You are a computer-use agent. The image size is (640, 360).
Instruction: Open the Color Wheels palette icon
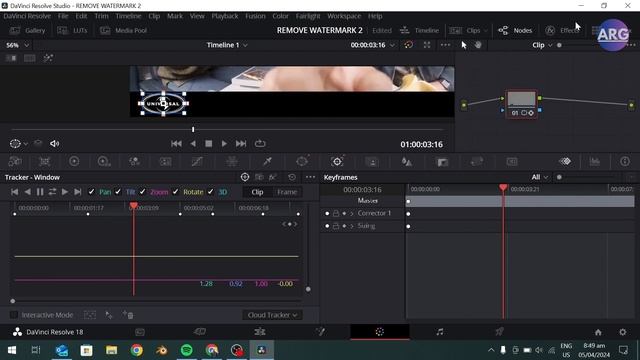coord(74,162)
